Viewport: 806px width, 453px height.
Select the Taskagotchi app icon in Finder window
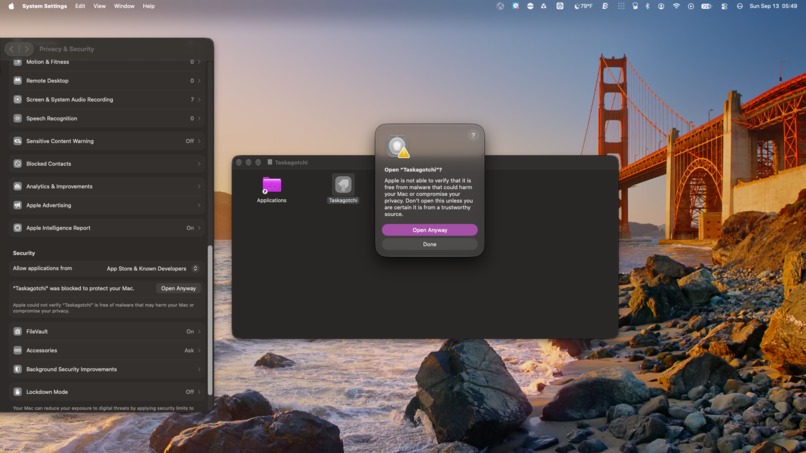click(343, 184)
